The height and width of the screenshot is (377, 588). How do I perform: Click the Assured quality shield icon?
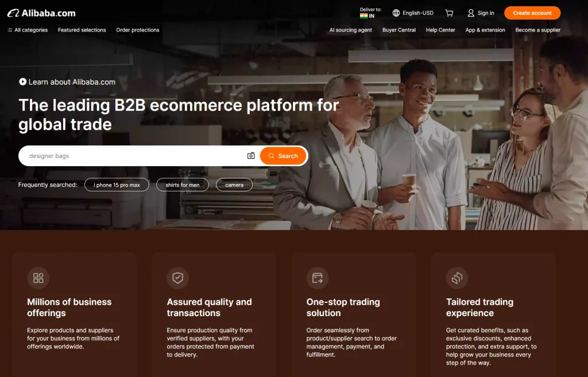coord(178,278)
